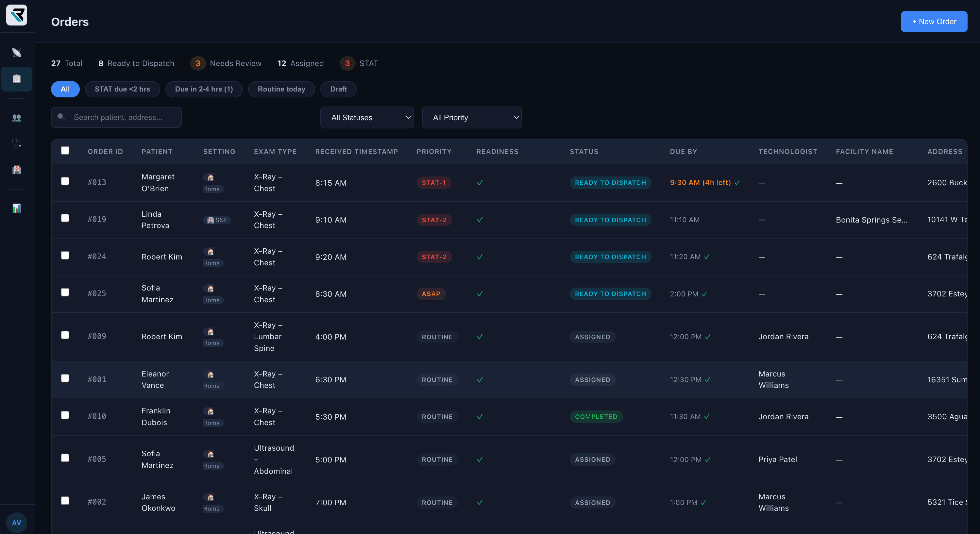Screen dimensions: 980x534
Task: Open the bar chart analytics icon in sidebar
Action: [16, 208]
